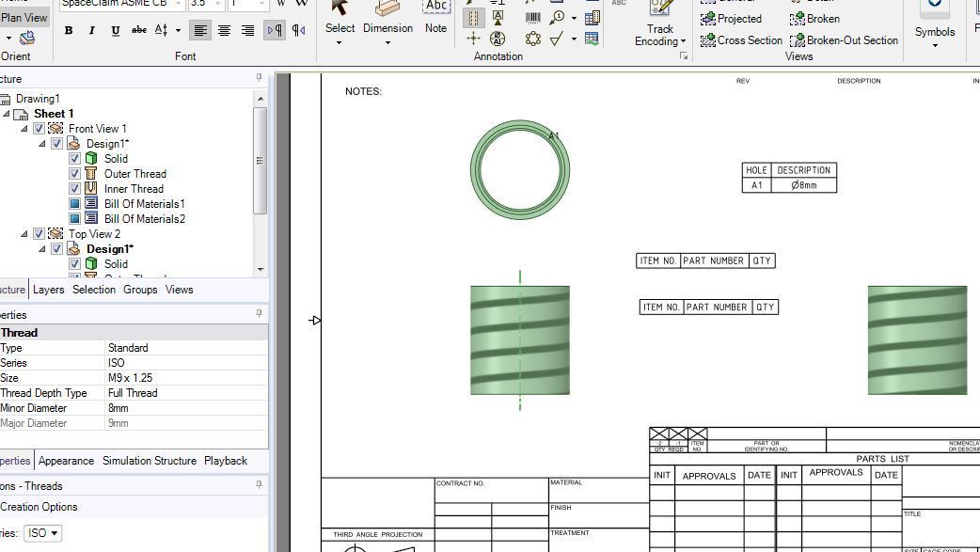Click the structure tree vertical scrollbar
This screenshot has width=980, height=552.
260,161
